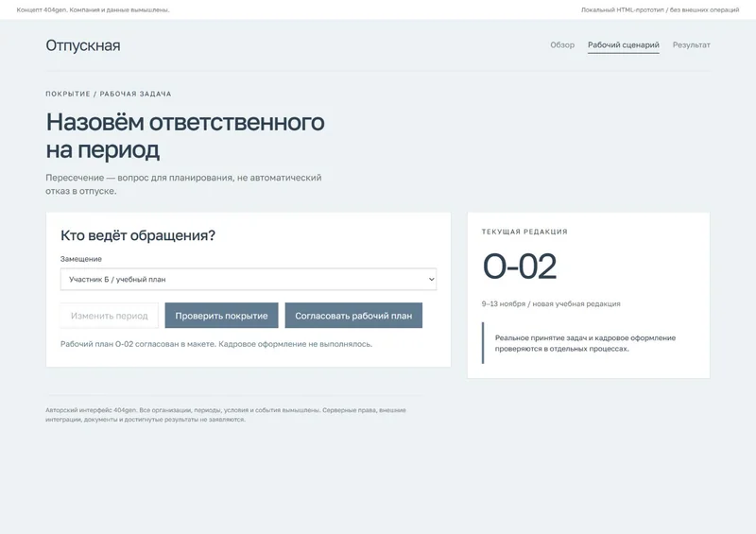Click the О-02 edition number

(x=519, y=267)
